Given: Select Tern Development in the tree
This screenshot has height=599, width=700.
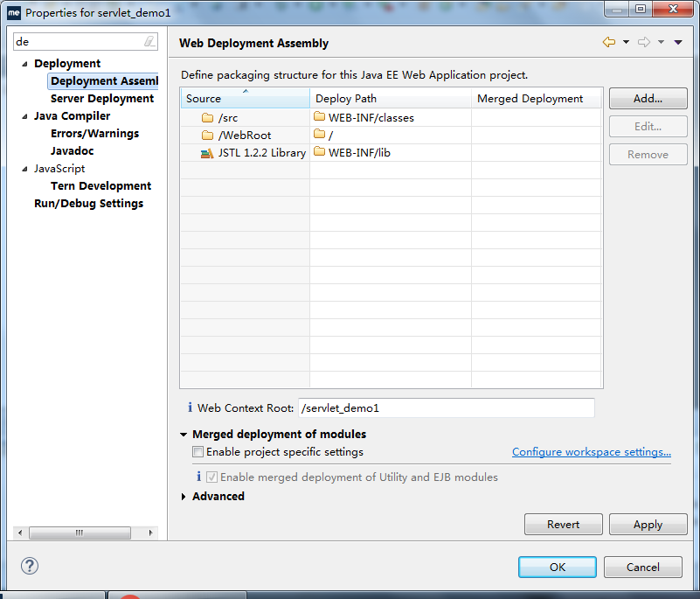Looking at the screenshot, I should coord(100,185).
